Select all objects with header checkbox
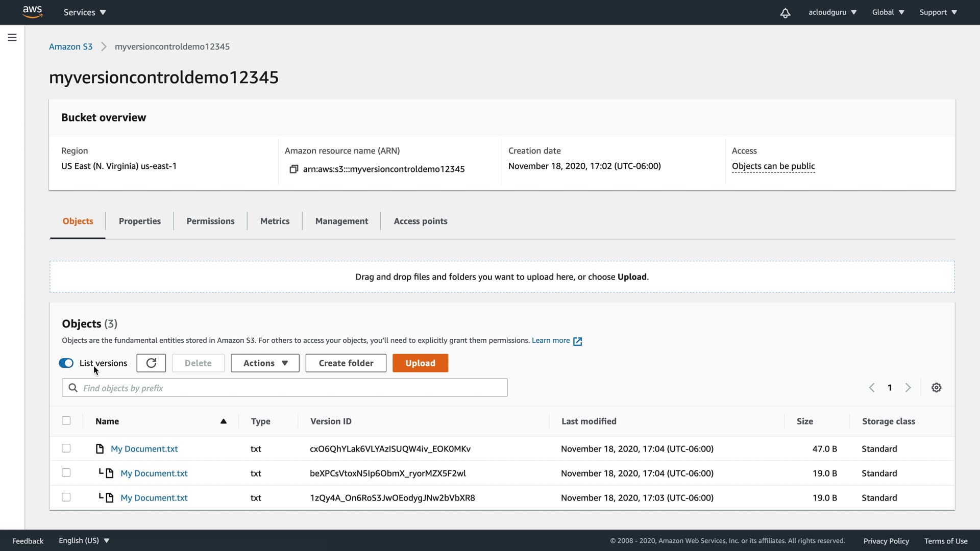 tap(66, 421)
